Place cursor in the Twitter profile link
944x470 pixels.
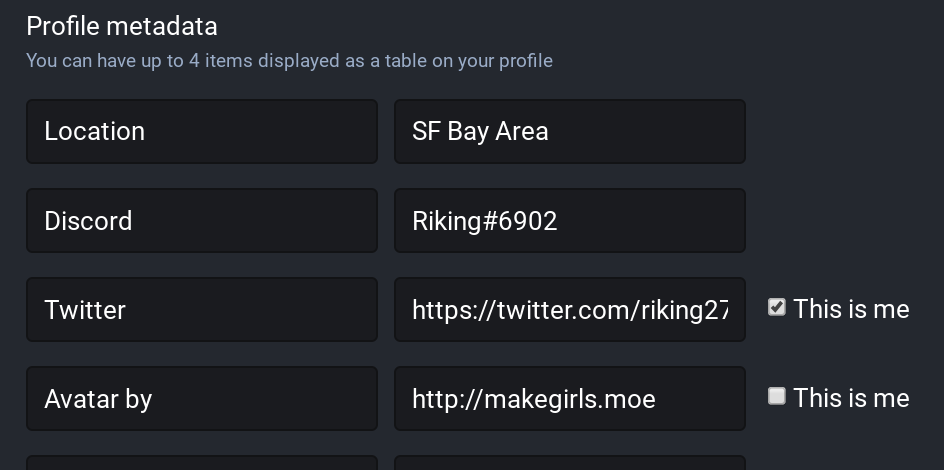pos(570,309)
